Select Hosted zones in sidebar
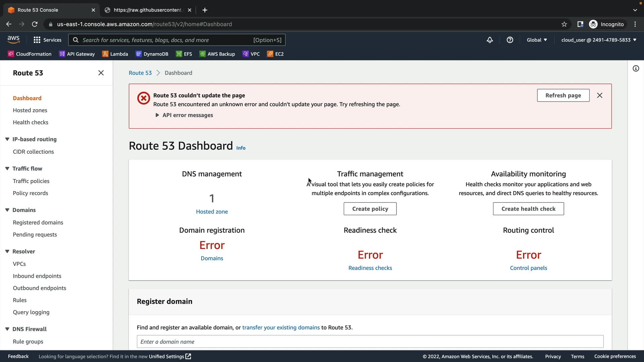Image resolution: width=644 pixels, height=362 pixels. (x=30, y=110)
